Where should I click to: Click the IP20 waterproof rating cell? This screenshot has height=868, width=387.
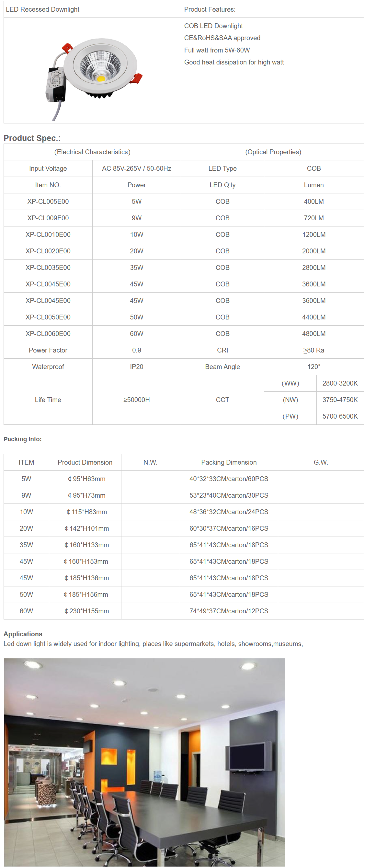[x=136, y=367]
